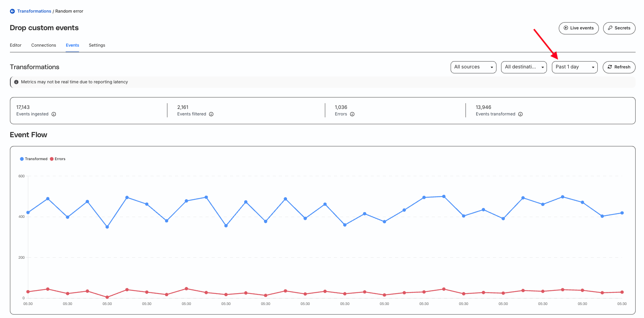Open the Secrets button
The height and width of the screenshot is (318, 644).
click(x=619, y=28)
